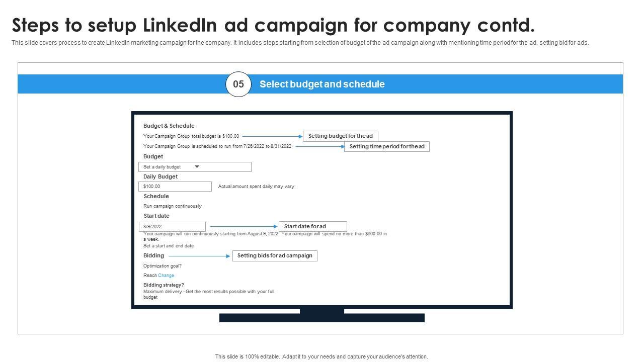Click the Start date 8/9/2022 field
This screenshot has width=644, height=362.
(x=172, y=227)
